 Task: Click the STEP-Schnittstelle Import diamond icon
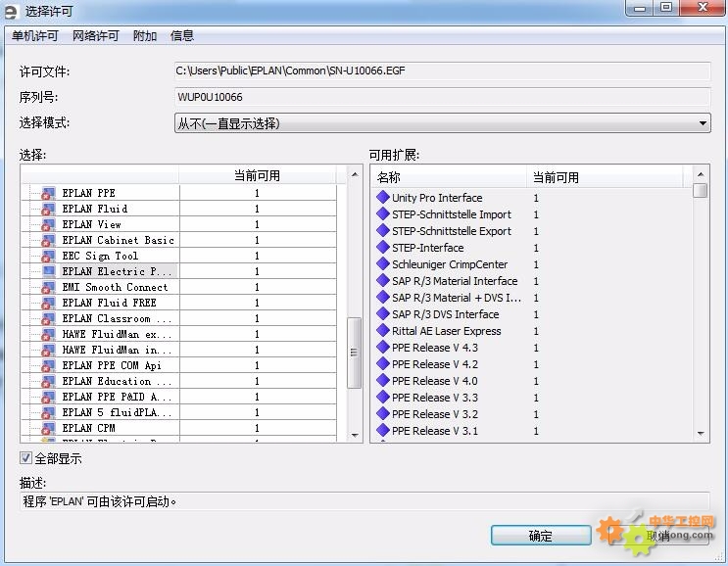(x=382, y=213)
